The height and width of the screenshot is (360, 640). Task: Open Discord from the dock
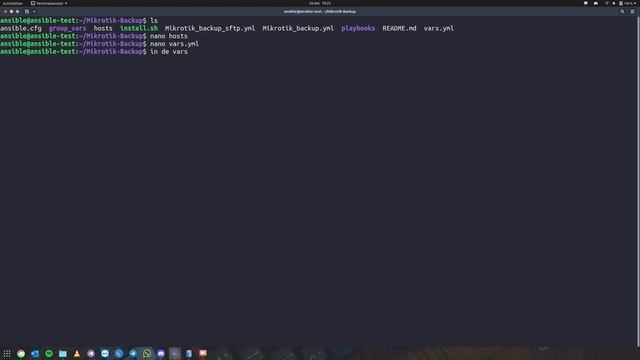click(x=161, y=353)
